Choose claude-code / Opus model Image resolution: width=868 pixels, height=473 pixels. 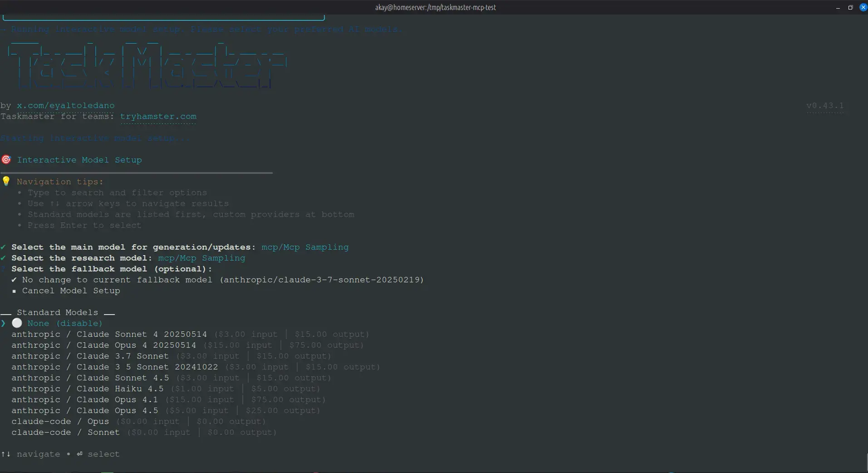click(138, 421)
